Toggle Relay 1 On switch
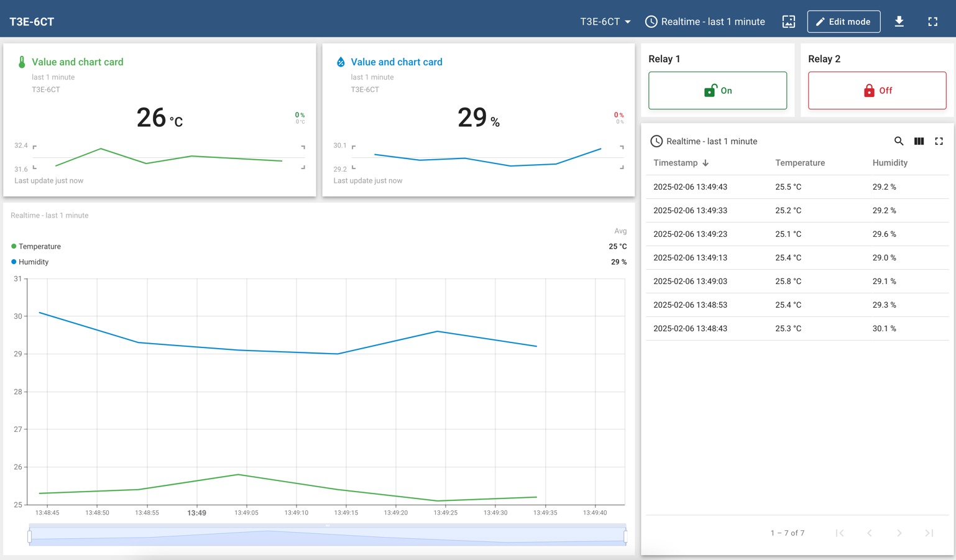The width and height of the screenshot is (956, 560). [x=717, y=91]
